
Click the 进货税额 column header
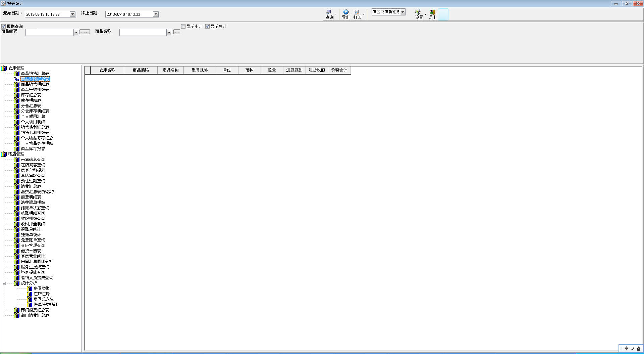[x=317, y=70]
